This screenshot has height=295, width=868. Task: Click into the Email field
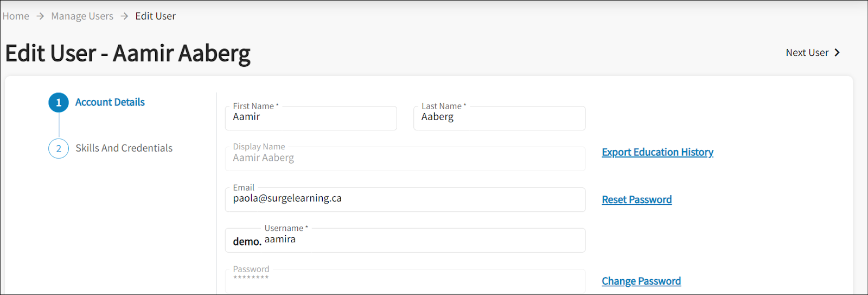point(405,199)
